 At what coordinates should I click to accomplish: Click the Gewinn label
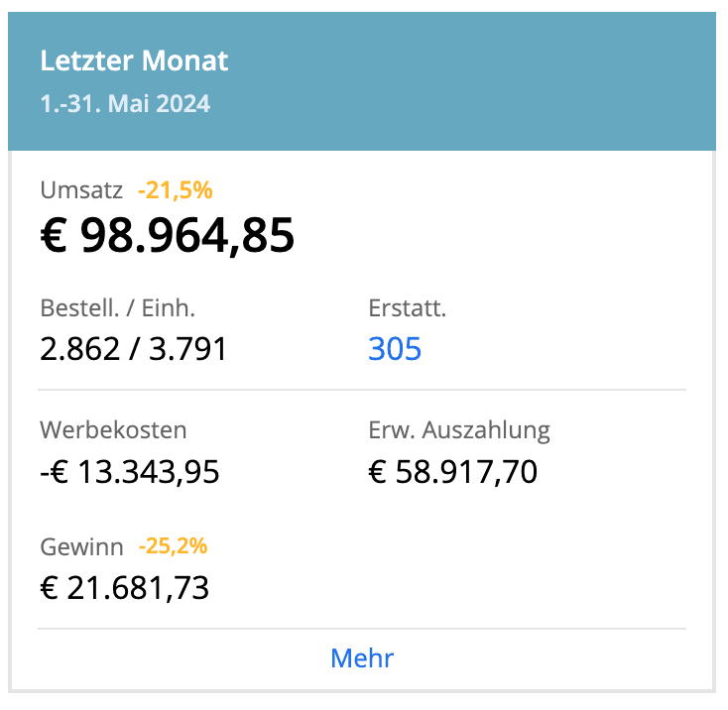pyautogui.click(x=82, y=546)
